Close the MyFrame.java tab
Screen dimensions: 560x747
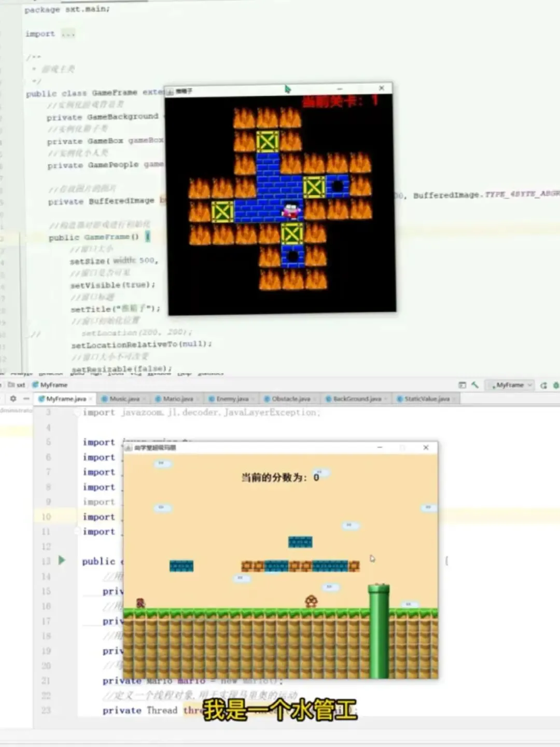tap(90, 399)
